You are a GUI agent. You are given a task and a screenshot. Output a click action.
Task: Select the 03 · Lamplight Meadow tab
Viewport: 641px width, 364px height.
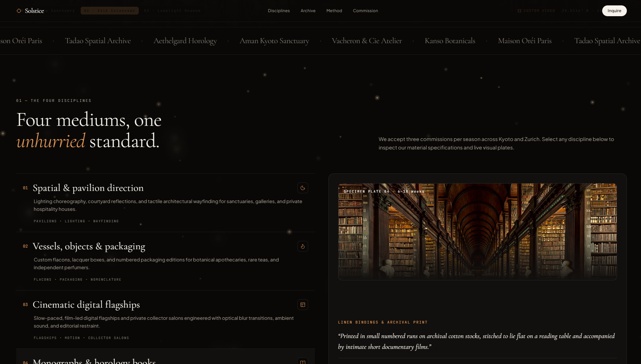(172, 11)
